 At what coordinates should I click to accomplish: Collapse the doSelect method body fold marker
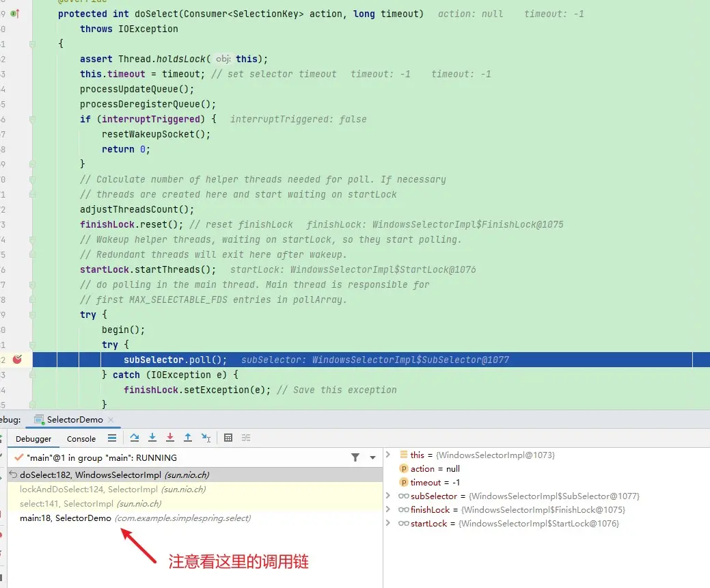[32, 44]
